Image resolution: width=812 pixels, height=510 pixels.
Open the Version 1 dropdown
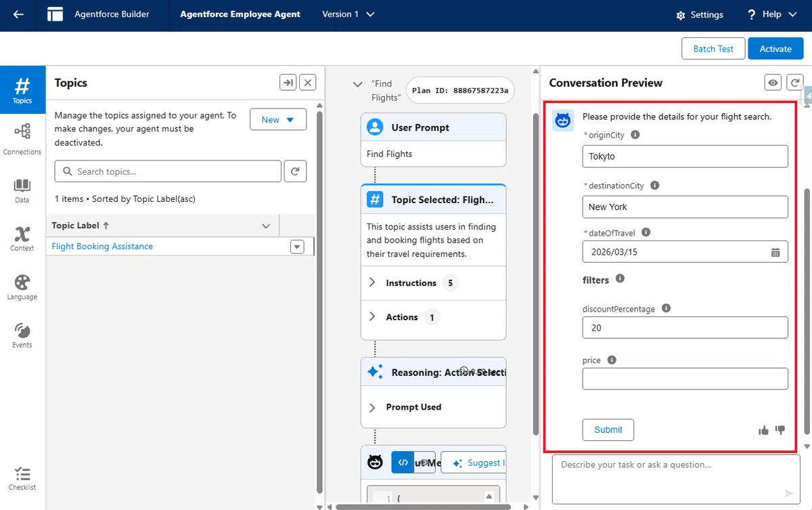tap(348, 14)
